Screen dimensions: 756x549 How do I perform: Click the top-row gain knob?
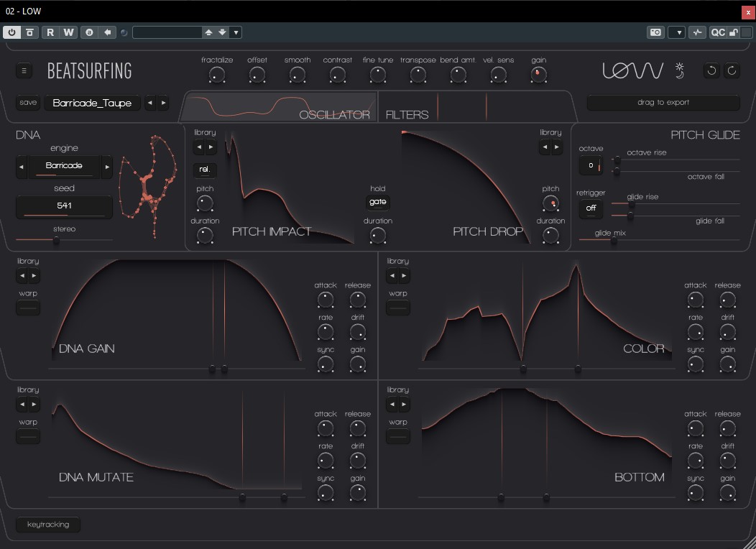pos(538,74)
